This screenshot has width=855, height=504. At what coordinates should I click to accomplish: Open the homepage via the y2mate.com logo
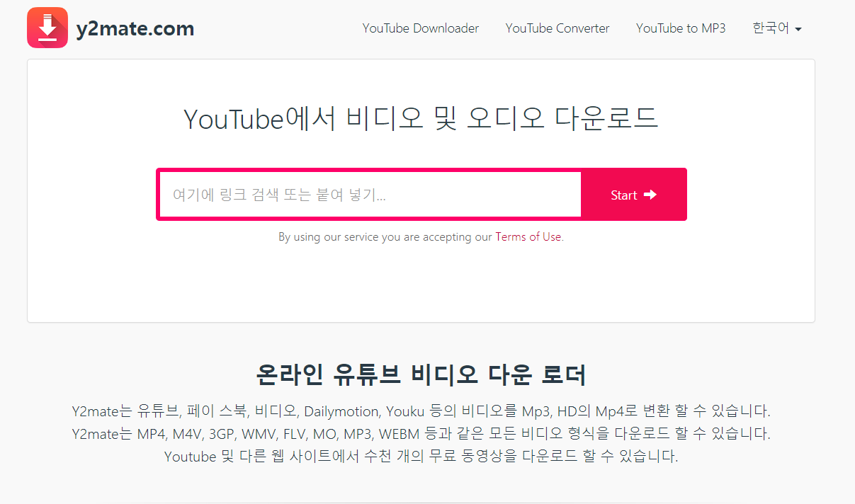[x=135, y=28]
